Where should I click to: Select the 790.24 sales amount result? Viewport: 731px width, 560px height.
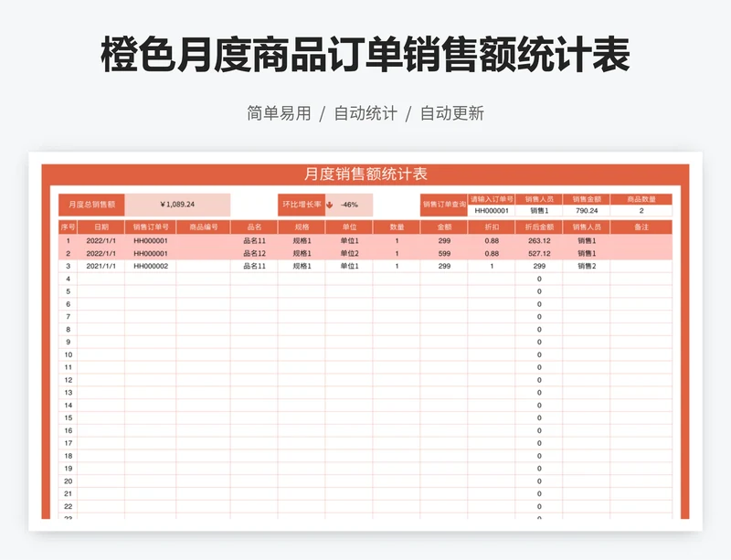tap(587, 211)
